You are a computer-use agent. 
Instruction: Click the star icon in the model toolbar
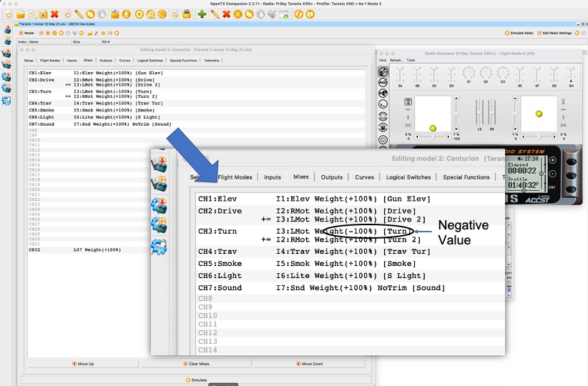click(x=103, y=33)
